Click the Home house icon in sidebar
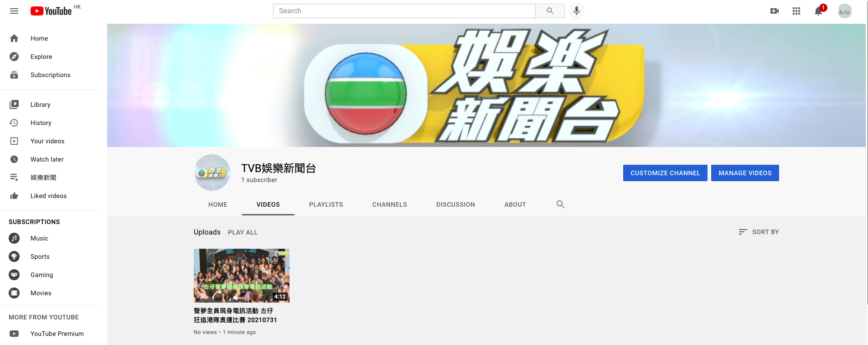The image size is (868, 345). pyautogui.click(x=14, y=38)
